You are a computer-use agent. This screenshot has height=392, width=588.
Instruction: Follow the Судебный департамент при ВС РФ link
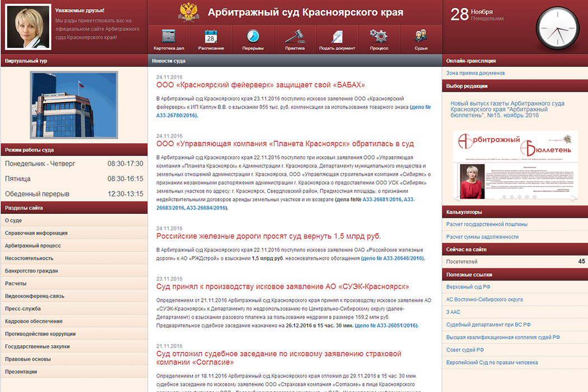(488, 325)
